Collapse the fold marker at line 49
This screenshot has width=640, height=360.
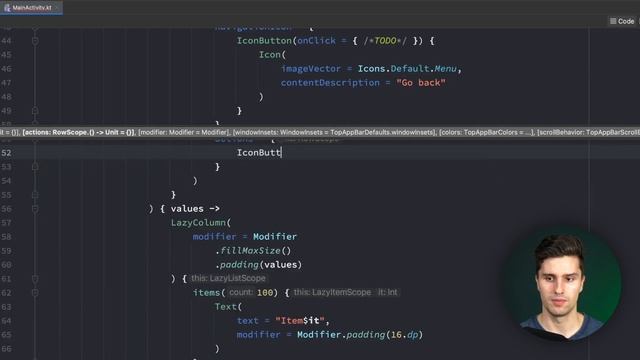tap(35, 111)
